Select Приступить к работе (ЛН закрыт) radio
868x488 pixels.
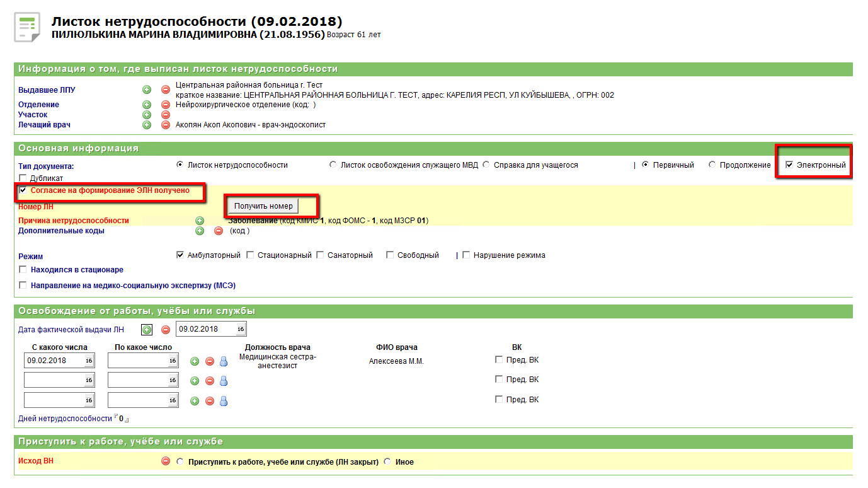click(x=180, y=462)
